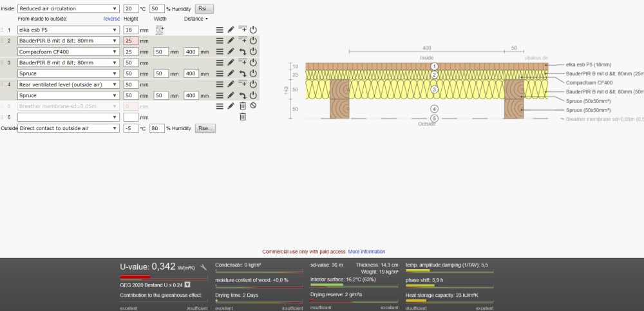Expand the GEG 2020 Bestand standard selector

point(187,285)
